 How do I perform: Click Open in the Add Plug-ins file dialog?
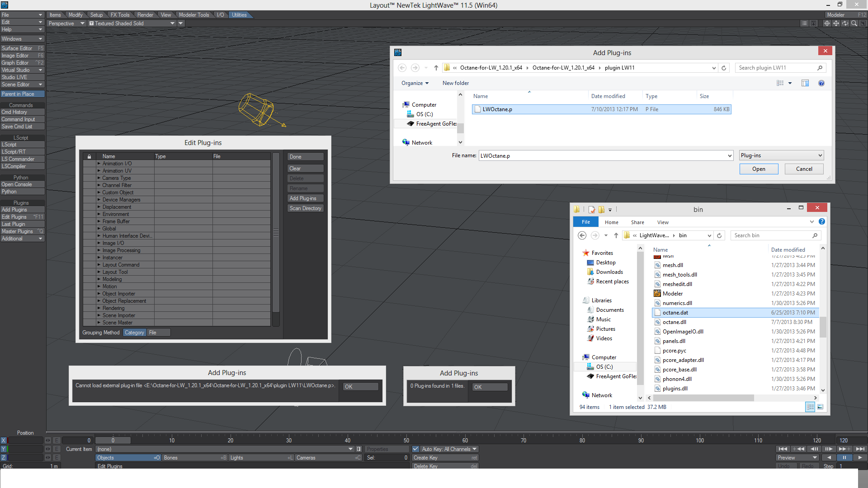[759, 169]
